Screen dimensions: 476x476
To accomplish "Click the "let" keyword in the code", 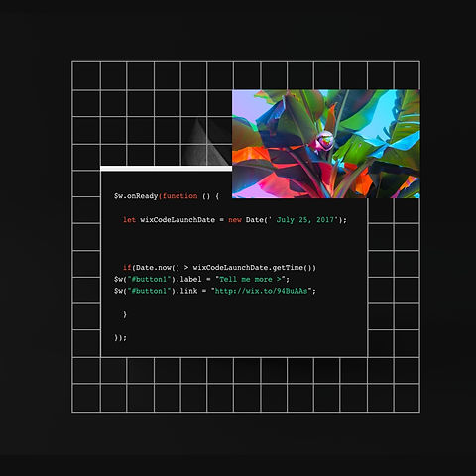I will click(x=129, y=220).
